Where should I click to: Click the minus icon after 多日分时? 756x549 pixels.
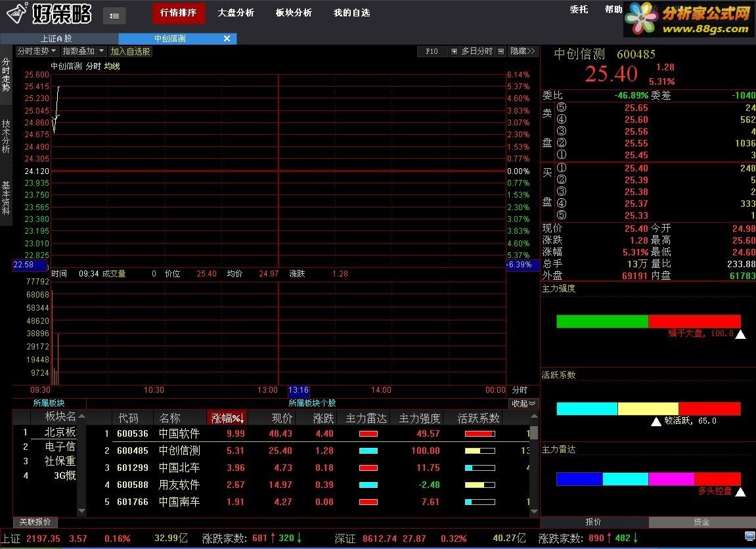coord(501,51)
